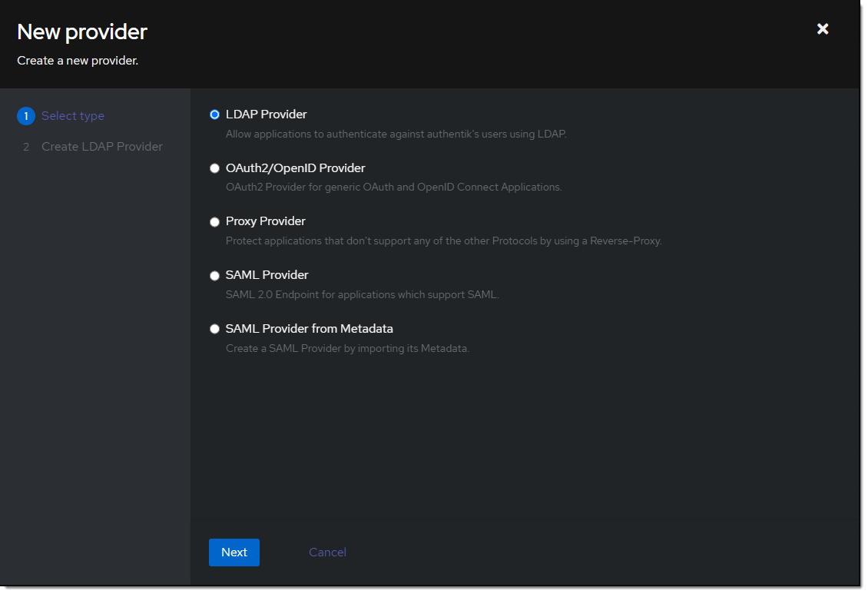The image size is (868, 594).
Task: Pick the Proxy Provider radio button
Action: [x=215, y=222]
